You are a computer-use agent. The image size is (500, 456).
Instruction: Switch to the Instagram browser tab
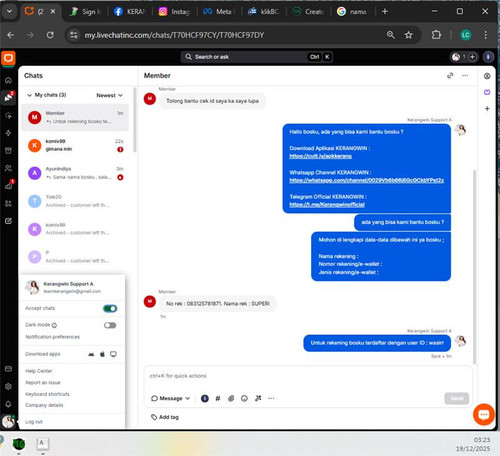point(174,12)
